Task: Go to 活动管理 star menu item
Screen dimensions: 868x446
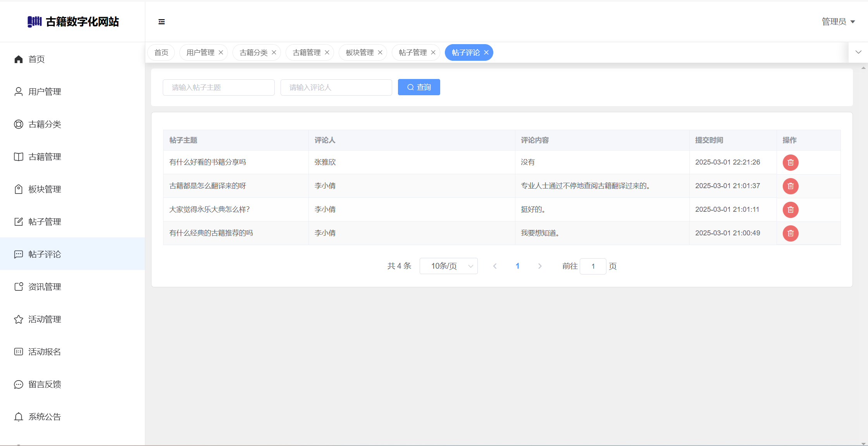Action: (45, 319)
